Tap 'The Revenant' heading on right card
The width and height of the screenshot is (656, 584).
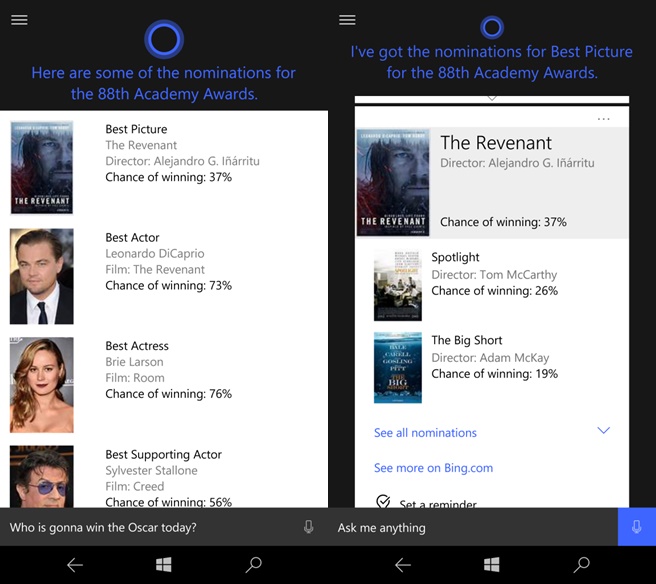496,143
